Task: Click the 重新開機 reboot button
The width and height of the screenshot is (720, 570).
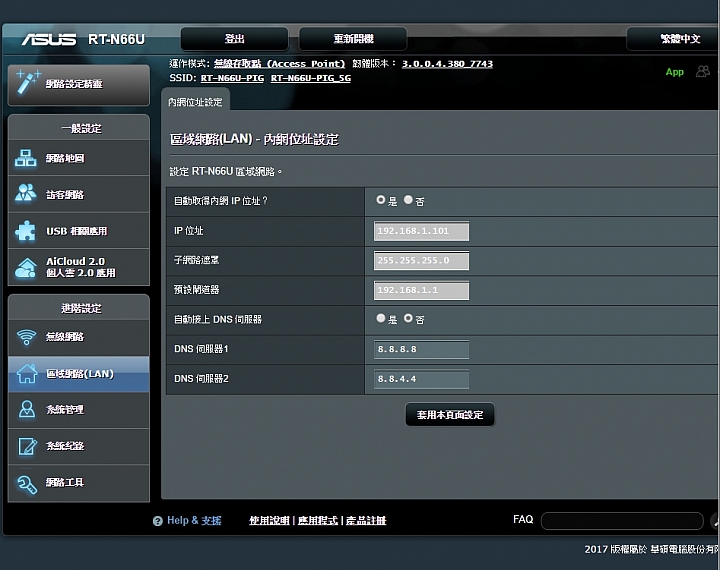Action: [x=353, y=39]
